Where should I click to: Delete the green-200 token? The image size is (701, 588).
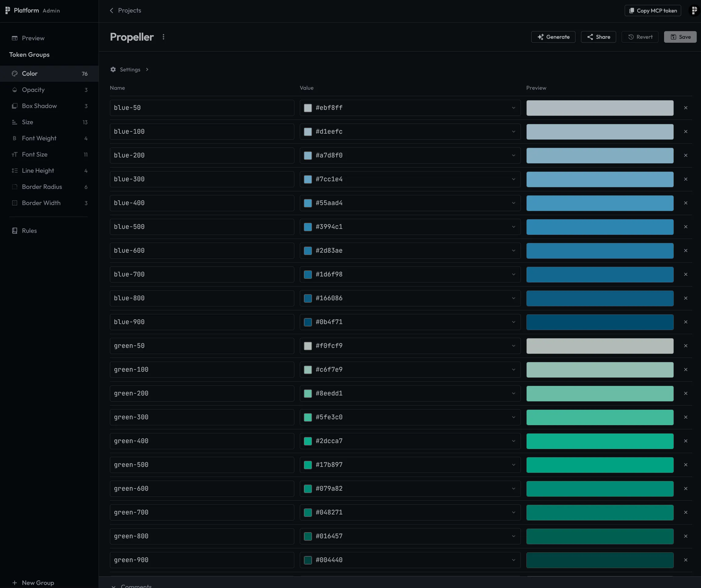coord(686,393)
